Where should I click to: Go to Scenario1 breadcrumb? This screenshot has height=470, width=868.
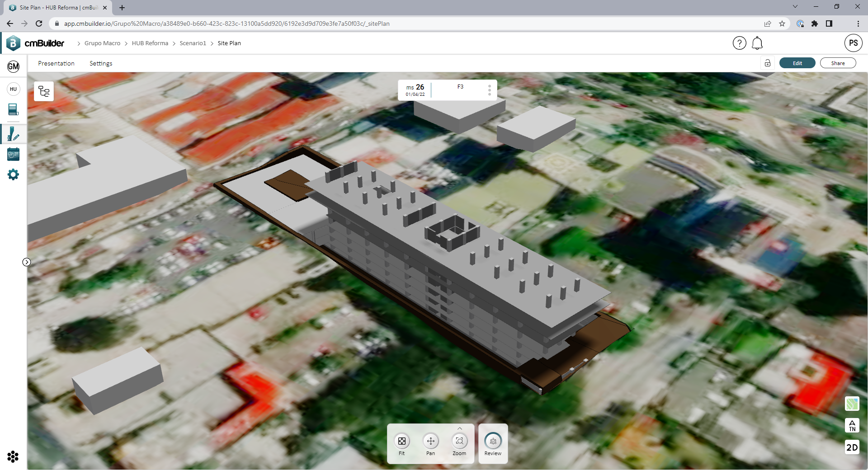coord(193,43)
